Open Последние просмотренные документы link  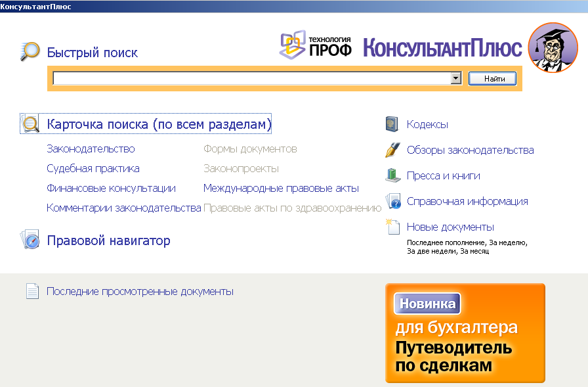(140, 291)
